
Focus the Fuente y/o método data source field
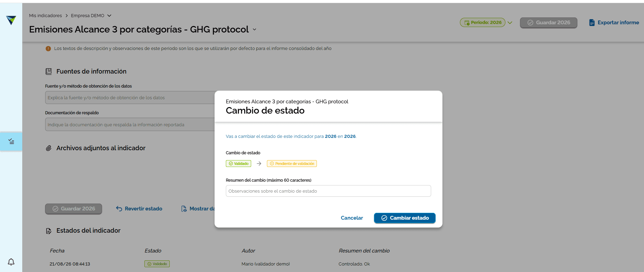pyautogui.click(x=130, y=98)
